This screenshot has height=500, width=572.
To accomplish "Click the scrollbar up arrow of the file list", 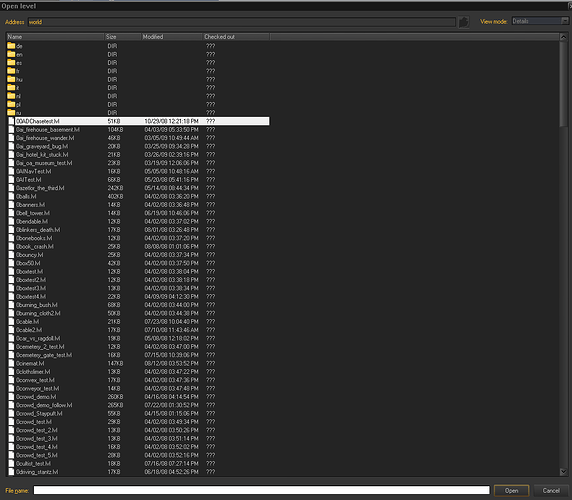I will click(x=563, y=37).
